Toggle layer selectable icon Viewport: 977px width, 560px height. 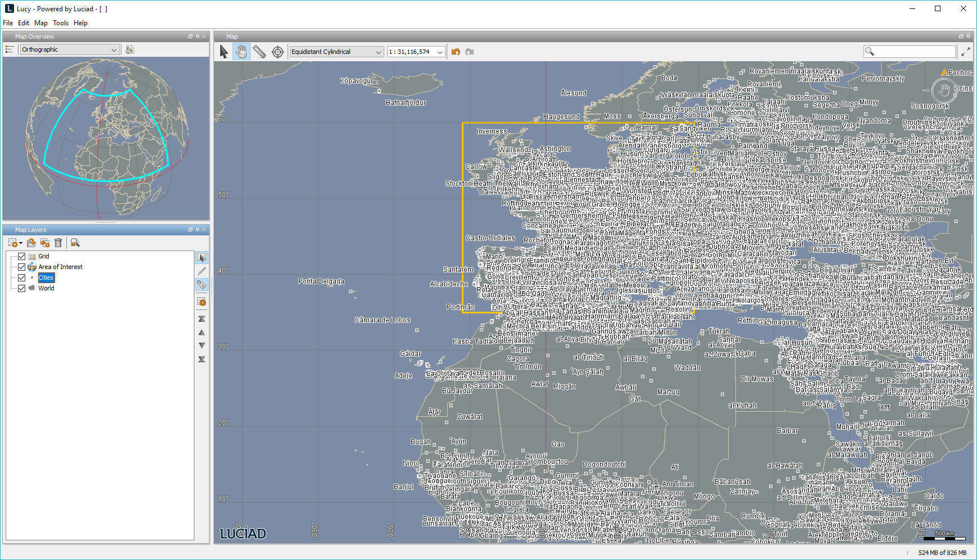tap(202, 258)
